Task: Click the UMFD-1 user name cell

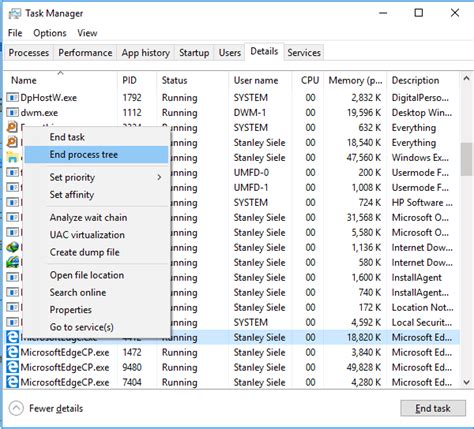Action: [x=251, y=188]
